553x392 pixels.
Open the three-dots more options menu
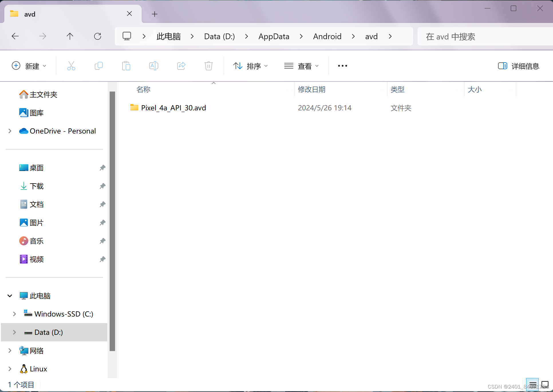[342, 66]
